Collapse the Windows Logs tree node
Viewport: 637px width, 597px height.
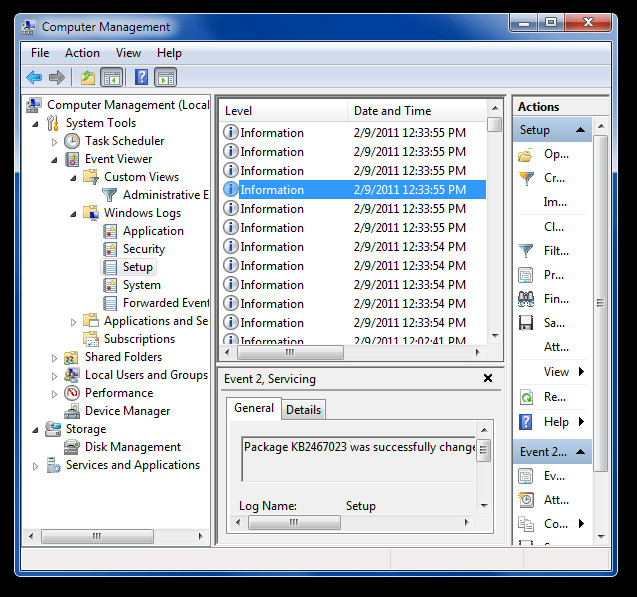[x=74, y=214]
